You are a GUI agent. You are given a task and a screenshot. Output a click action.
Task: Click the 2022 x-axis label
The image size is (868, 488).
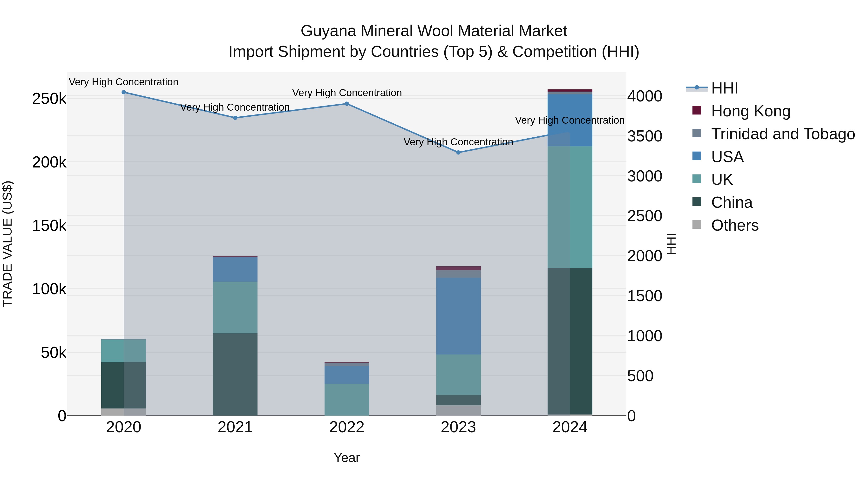(347, 427)
